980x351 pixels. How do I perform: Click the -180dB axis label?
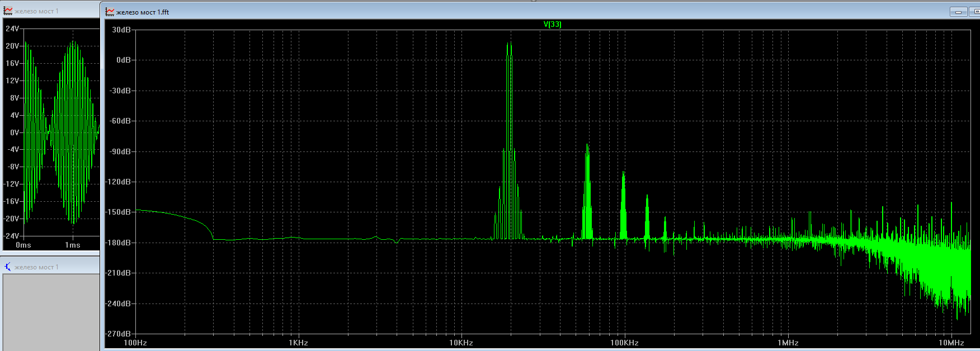pos(118,243)
